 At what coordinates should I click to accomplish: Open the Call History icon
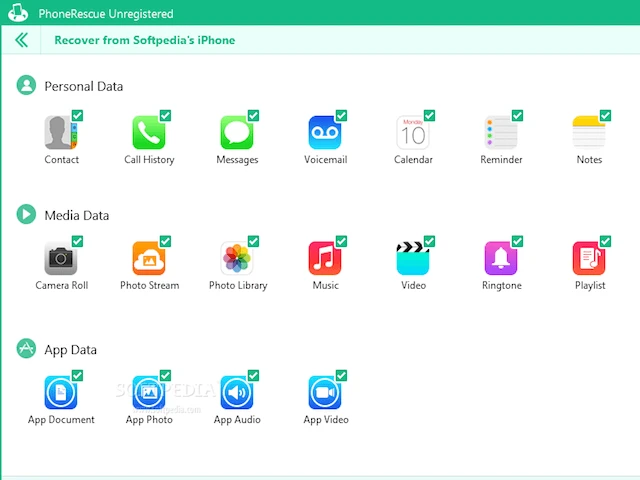tap(149, 132)
